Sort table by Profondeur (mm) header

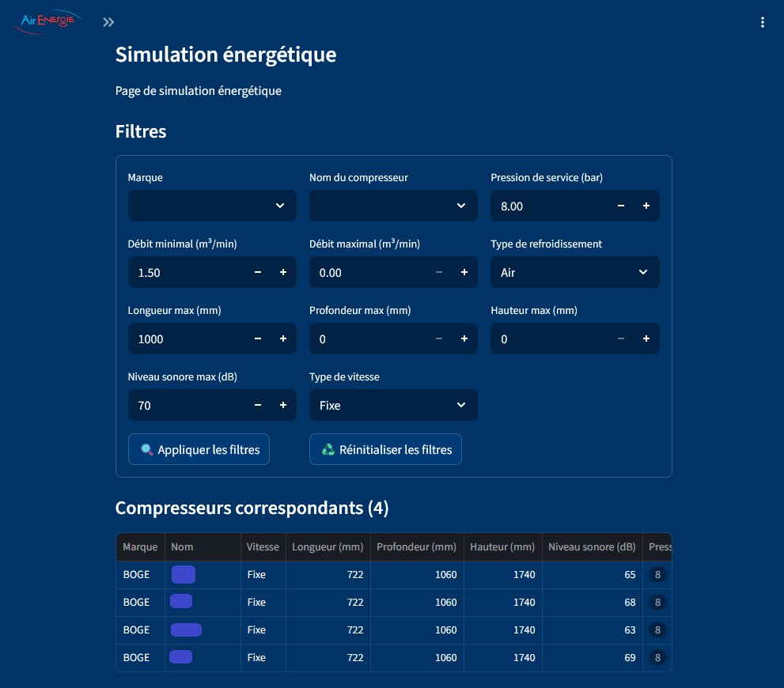[416, 546]
